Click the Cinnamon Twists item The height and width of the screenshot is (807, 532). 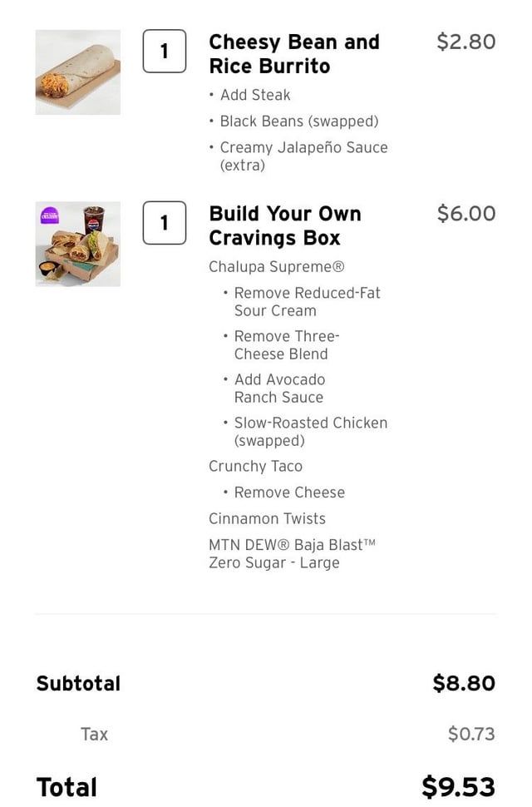point(267,518)
